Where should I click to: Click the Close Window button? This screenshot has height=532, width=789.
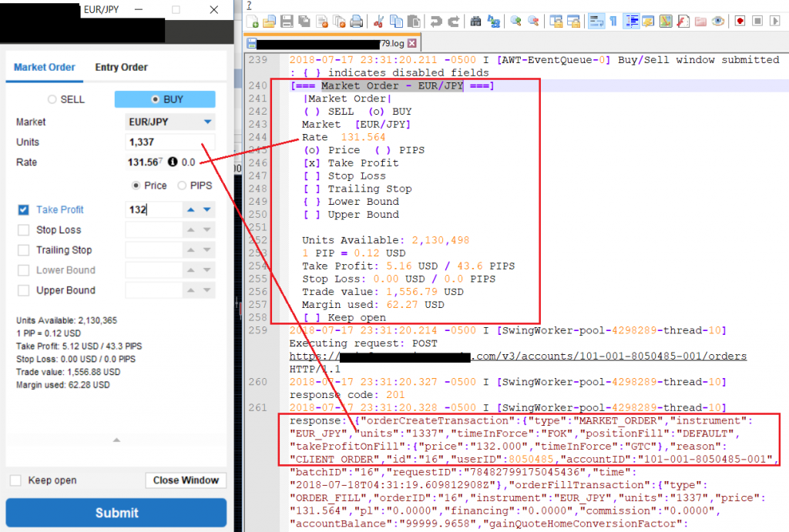point(186,480)
